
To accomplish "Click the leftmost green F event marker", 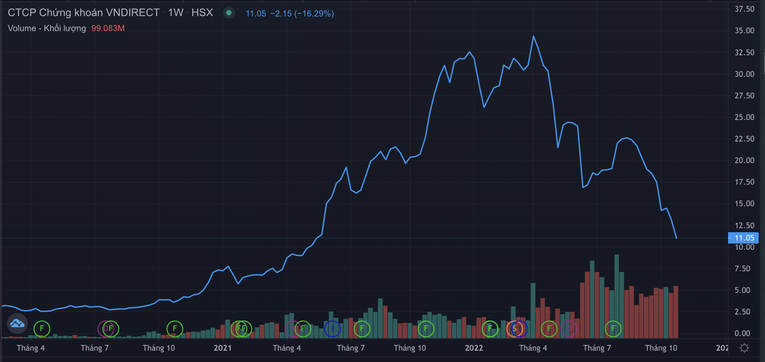I will click(x=42, y=329).
